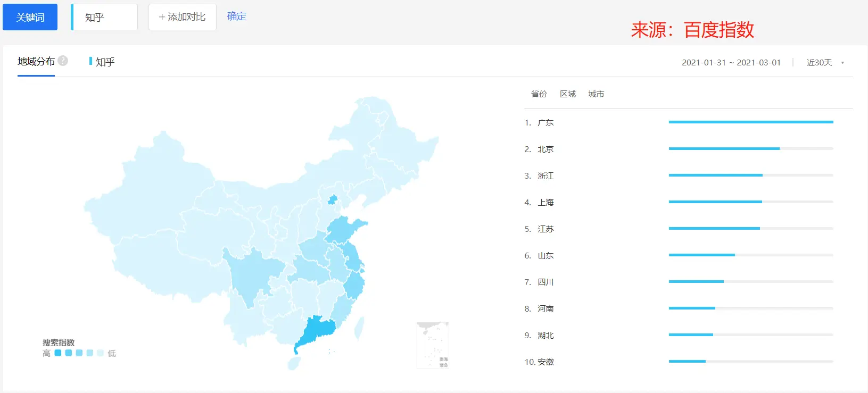
Task: Click the 山东 ranking row label
Action: point(545,256)
